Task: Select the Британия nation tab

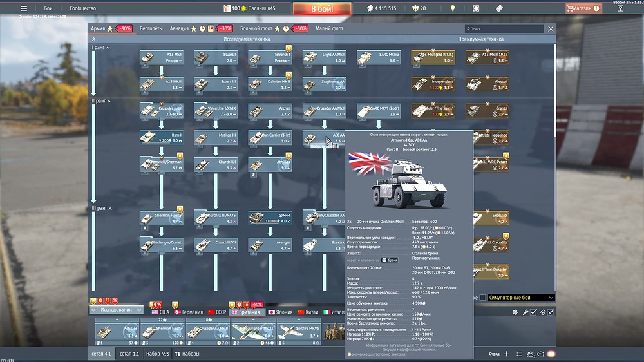Action: [246, 312]
